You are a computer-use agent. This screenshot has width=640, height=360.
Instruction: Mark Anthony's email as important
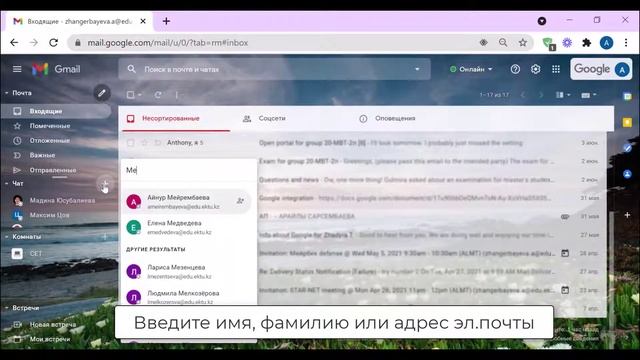tap(158, 143)
